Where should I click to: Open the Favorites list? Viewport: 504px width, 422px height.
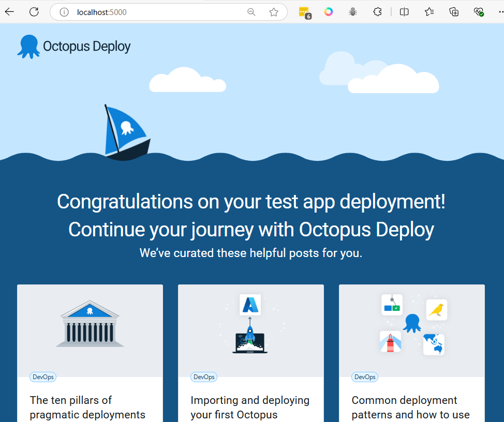(429, 12)
